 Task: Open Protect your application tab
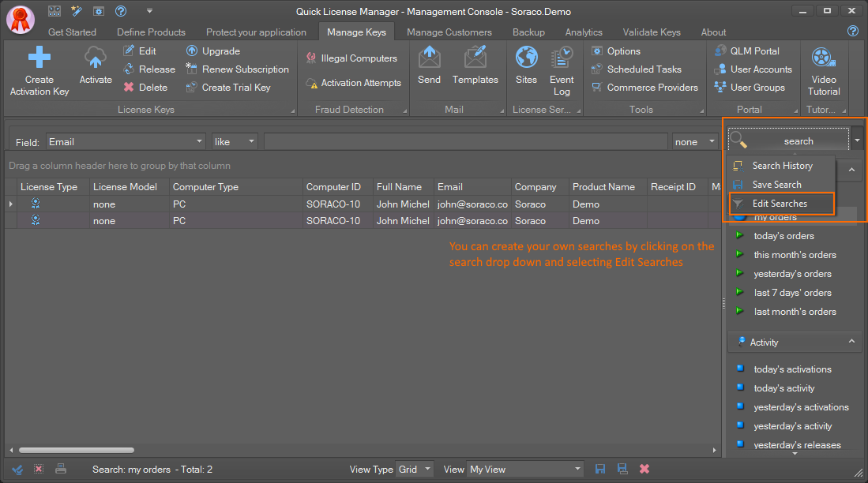coord(256,32)
